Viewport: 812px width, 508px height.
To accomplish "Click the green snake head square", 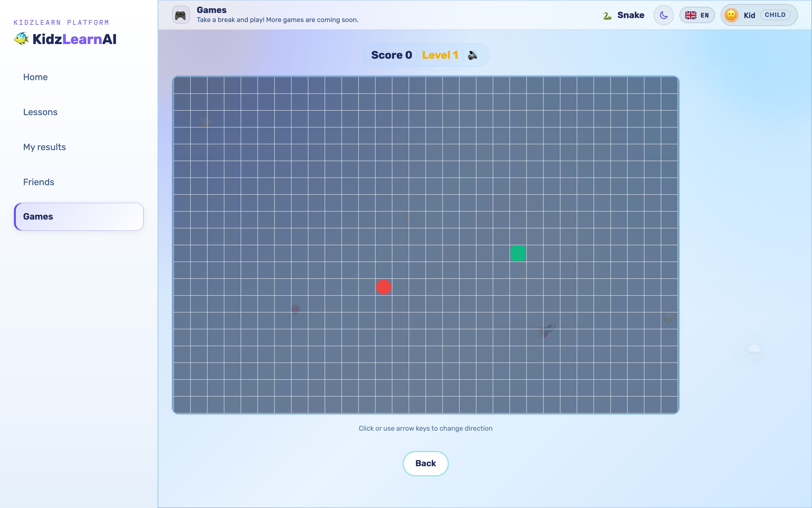I will click(x=518, y=253).
